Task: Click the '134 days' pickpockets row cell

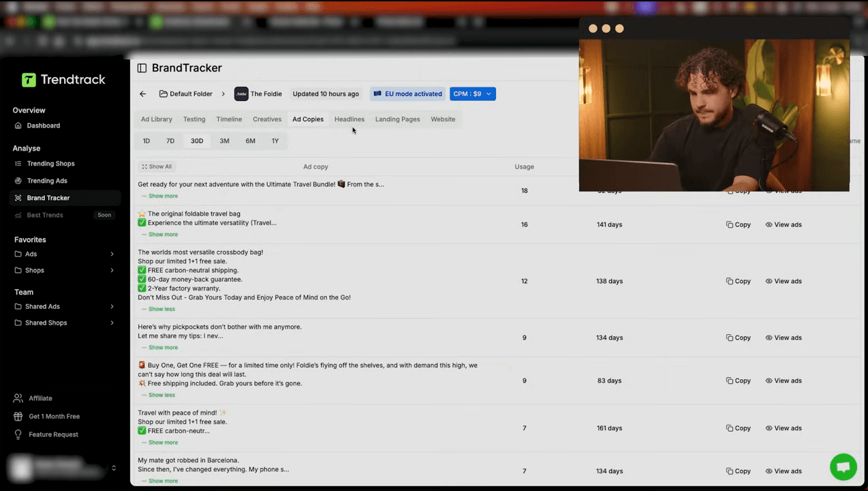Action: [610, 338]
